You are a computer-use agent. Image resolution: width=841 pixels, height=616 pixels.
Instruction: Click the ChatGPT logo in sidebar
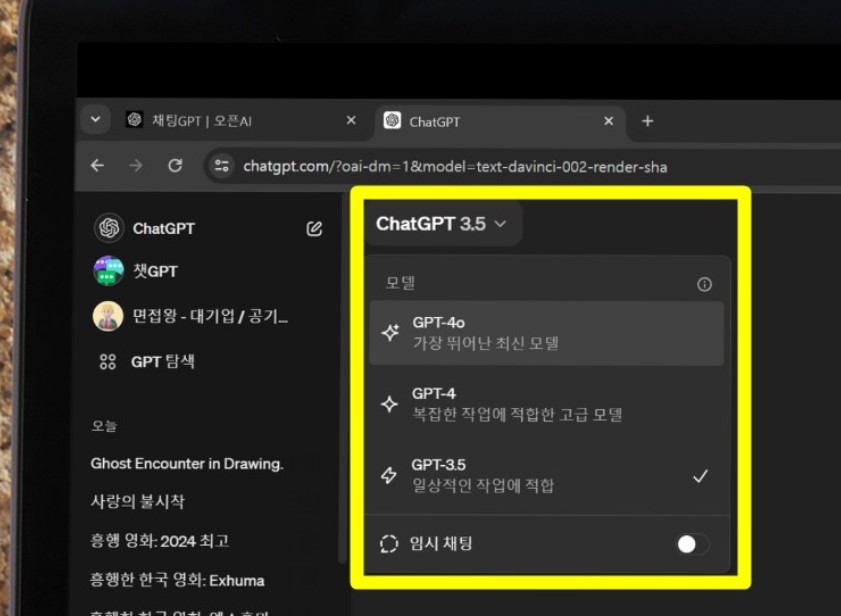click(109, 228)
